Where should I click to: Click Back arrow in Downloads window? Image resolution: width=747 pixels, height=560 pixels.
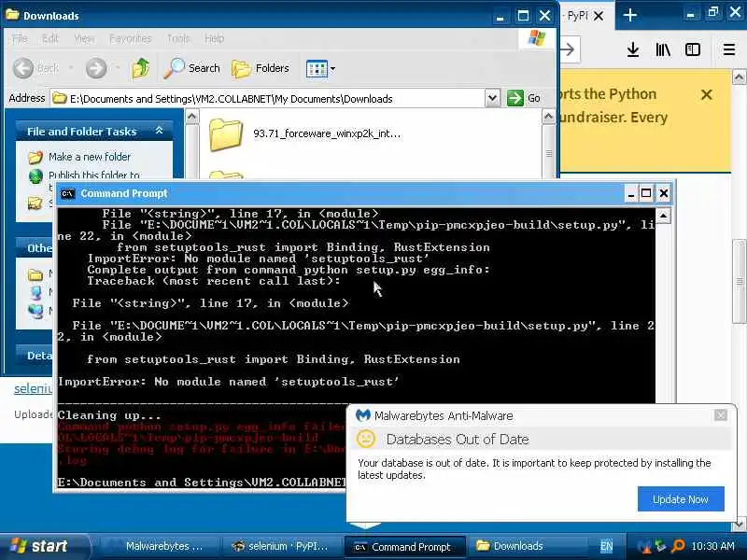click(23, 68)
